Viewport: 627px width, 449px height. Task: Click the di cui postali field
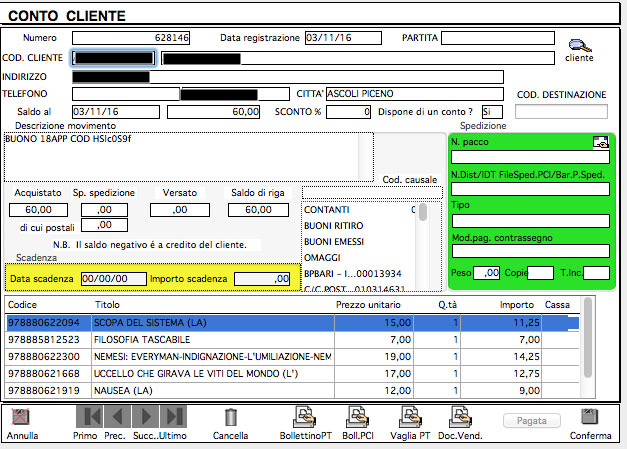[104, 225]
